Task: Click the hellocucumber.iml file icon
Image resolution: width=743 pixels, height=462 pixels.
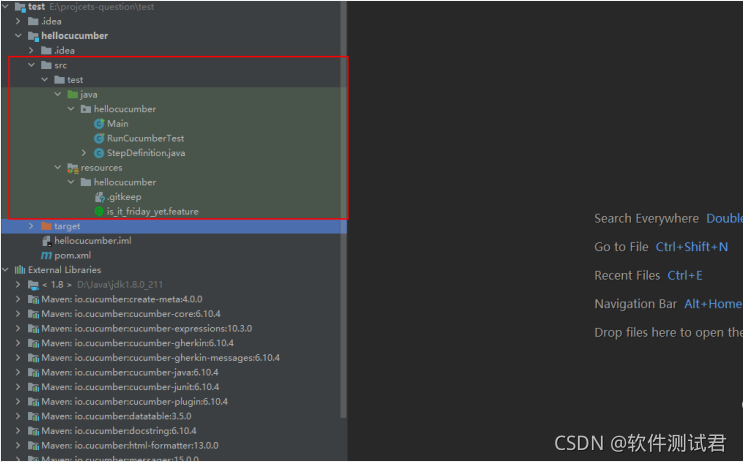Action: [x=46, y=241]
